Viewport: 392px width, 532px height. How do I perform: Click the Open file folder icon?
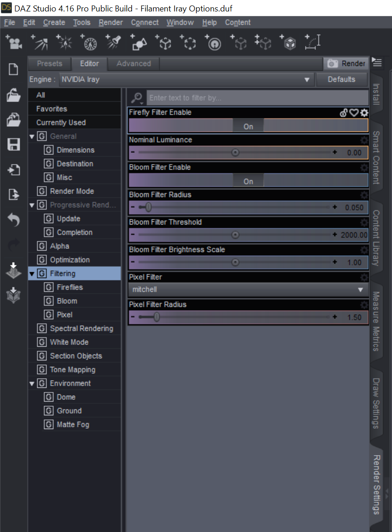click(14, 95)
